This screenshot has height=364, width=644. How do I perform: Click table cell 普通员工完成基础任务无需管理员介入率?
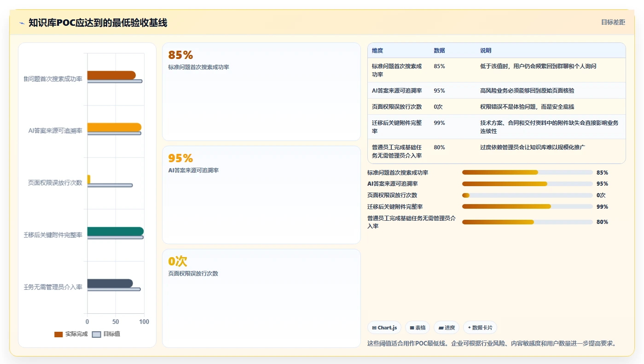click(x=397, y=151)
